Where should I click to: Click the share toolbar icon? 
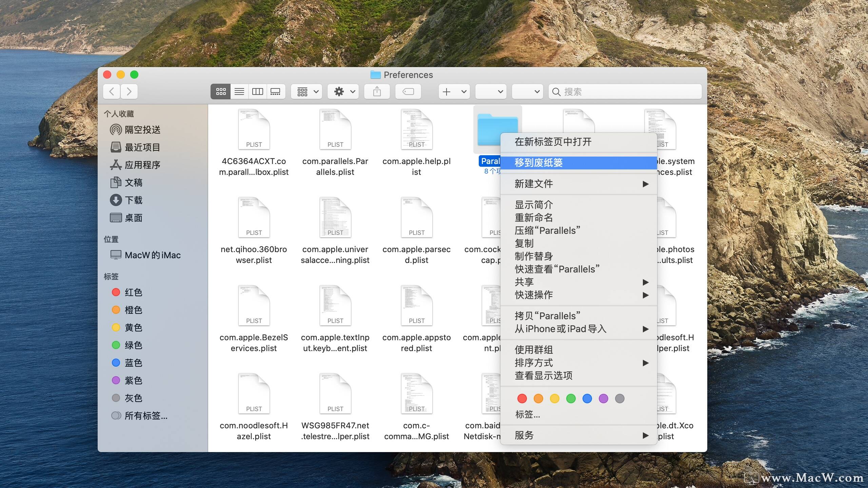[x=377, y=91]
